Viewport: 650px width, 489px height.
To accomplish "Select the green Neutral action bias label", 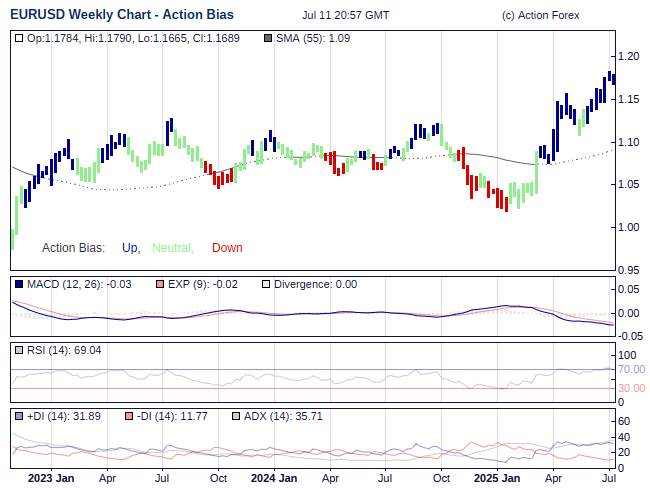I will pyautogui.click(x=172, y=248).
